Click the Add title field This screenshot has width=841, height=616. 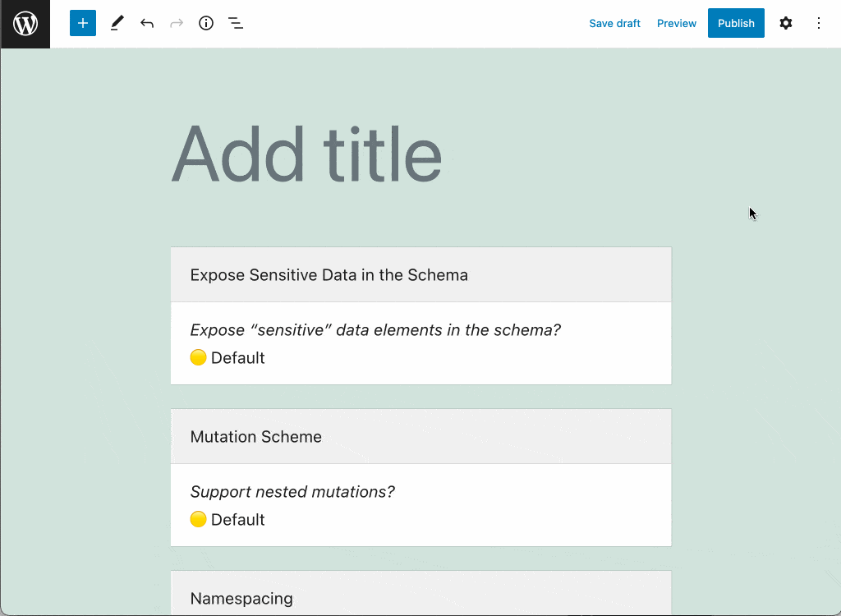421,154
